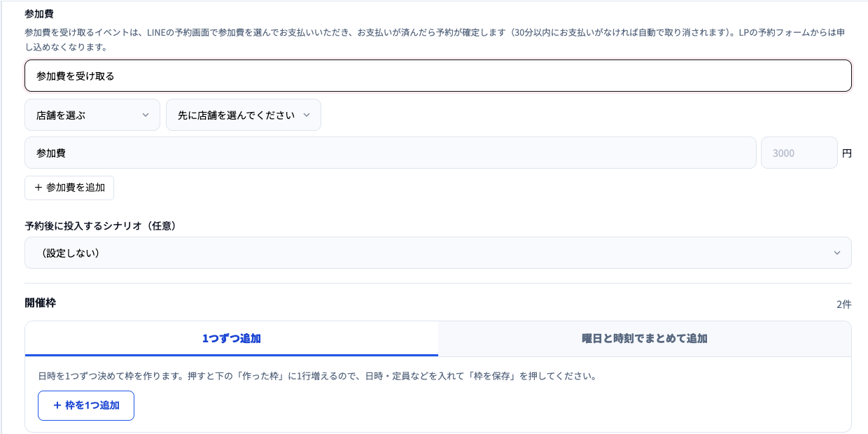Open the 先に店舗を選んでください dropdown
Screen dimensions: 868x434
point(244,115)
